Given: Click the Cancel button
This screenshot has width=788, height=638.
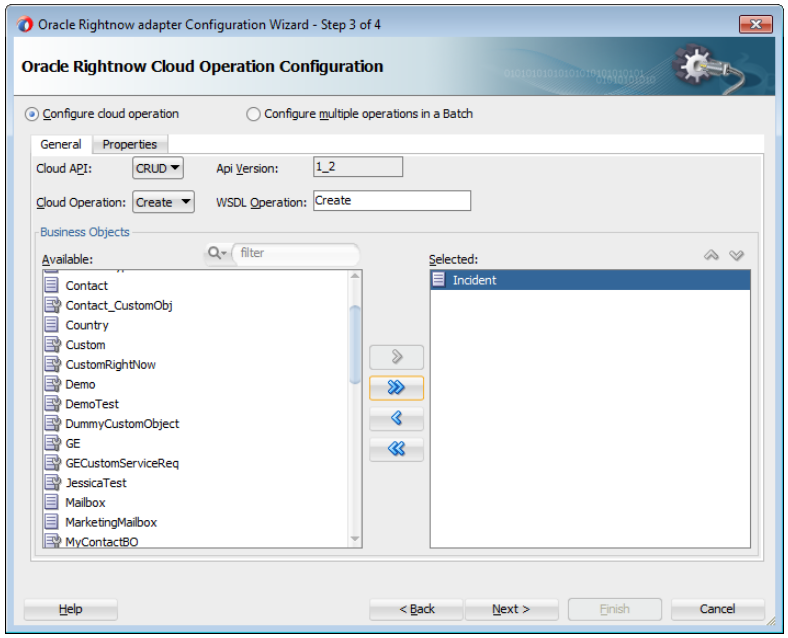Looking at the screenshot, I should (x=717, y=609).
